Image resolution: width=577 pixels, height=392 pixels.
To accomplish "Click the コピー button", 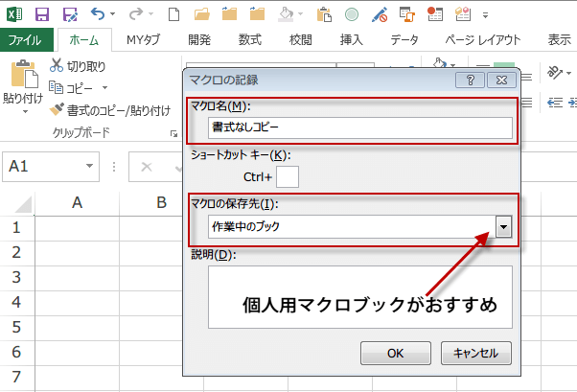I will (71, 87).
